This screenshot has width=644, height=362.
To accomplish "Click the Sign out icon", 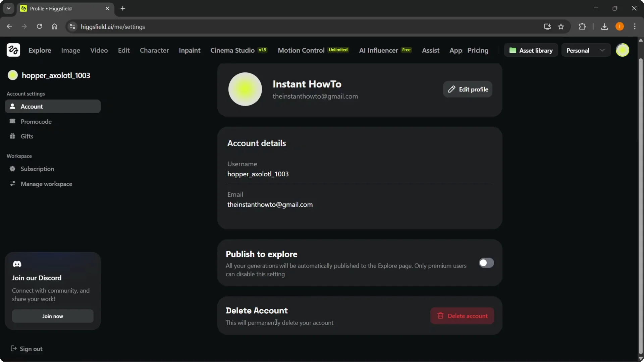I will coord(13,349).
